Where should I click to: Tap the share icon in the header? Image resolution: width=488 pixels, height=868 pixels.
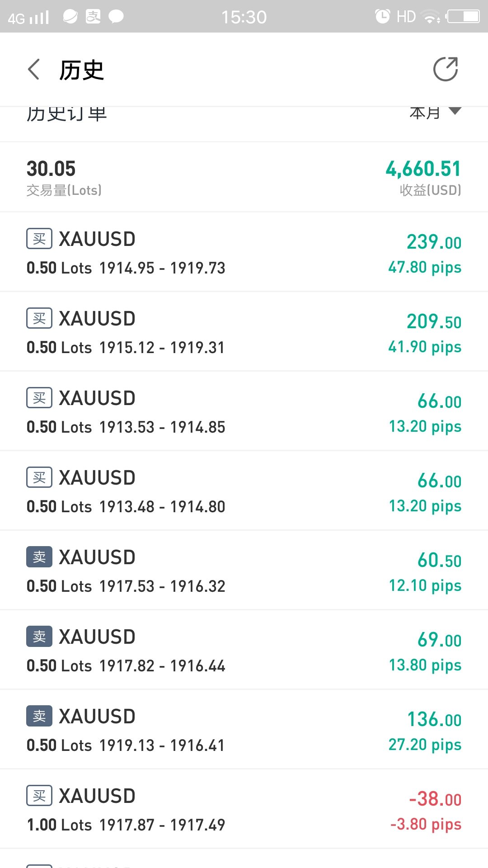(446, 69)
